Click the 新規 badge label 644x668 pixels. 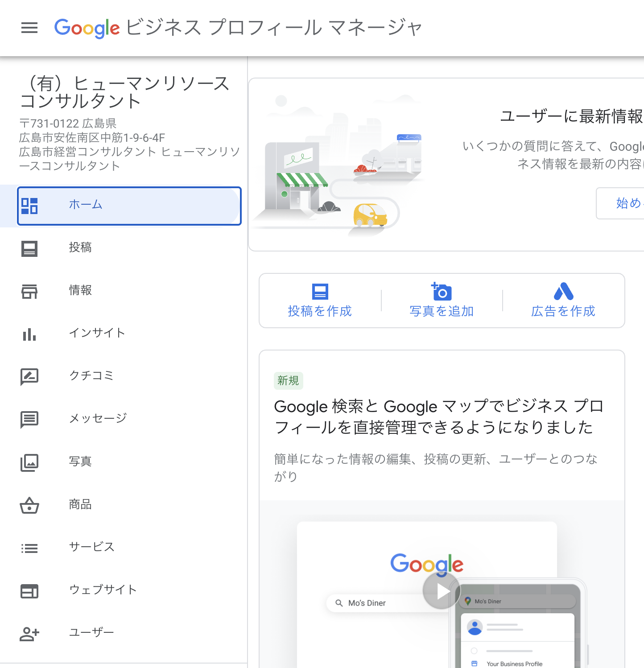click(x=288, y=381)
